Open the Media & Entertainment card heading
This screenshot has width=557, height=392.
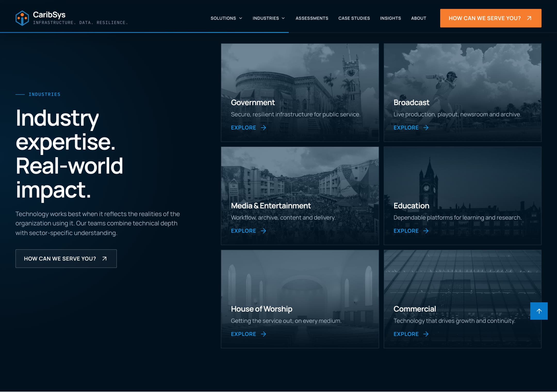click(x=271, y=206)
